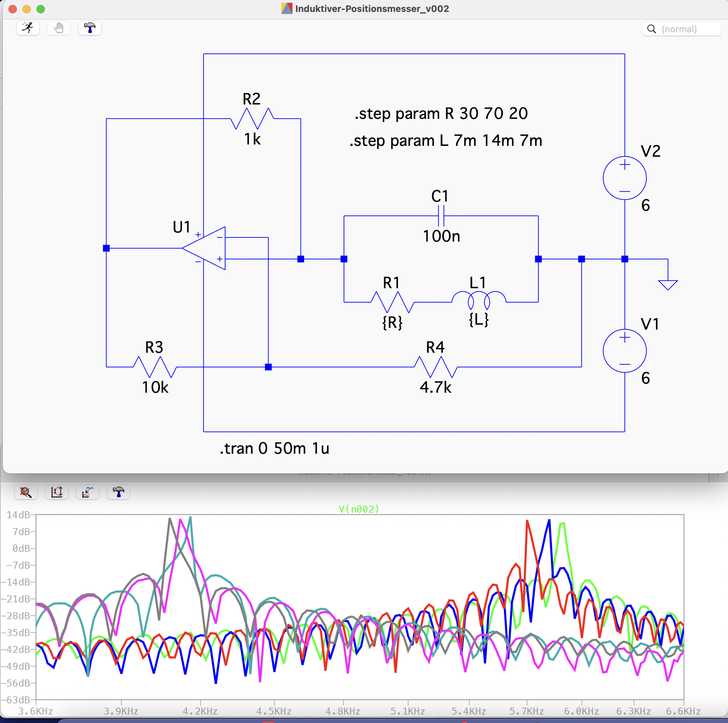Click the window title Induktiver-Positionsmesser_v002
Screen dimensions: 728x723
(372, 9)
